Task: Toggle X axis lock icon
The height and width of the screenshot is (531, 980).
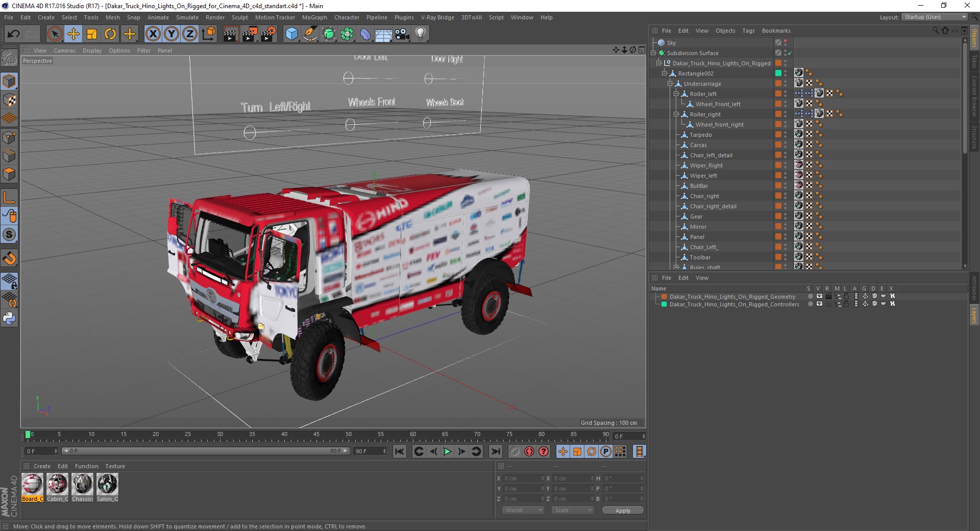Action: coord(153,34)
